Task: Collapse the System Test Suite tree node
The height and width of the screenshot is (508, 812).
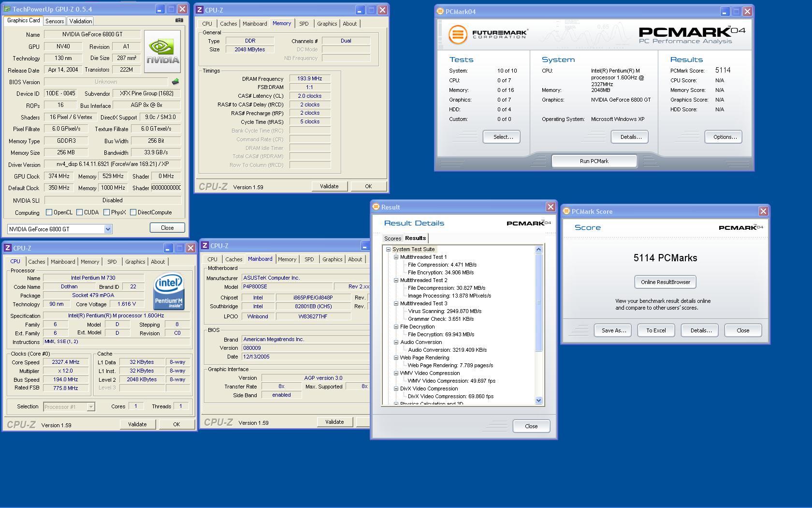Action: (388, 249)
